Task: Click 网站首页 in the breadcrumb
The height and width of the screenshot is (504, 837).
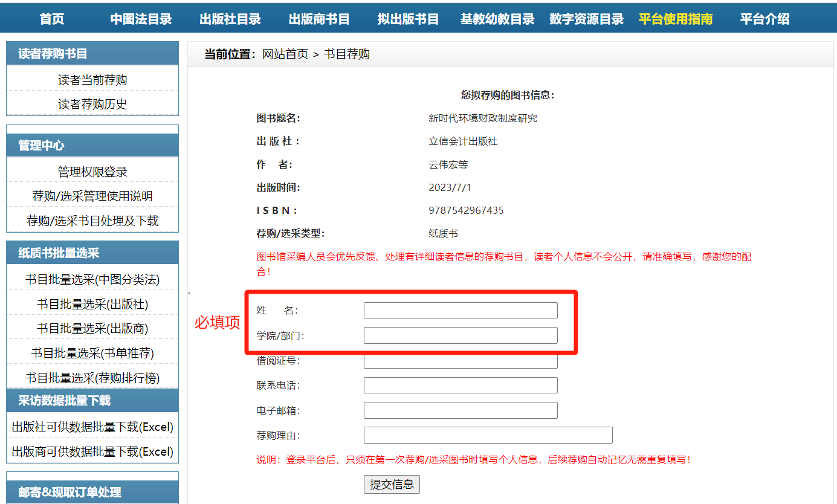Action: pos(285,54)
